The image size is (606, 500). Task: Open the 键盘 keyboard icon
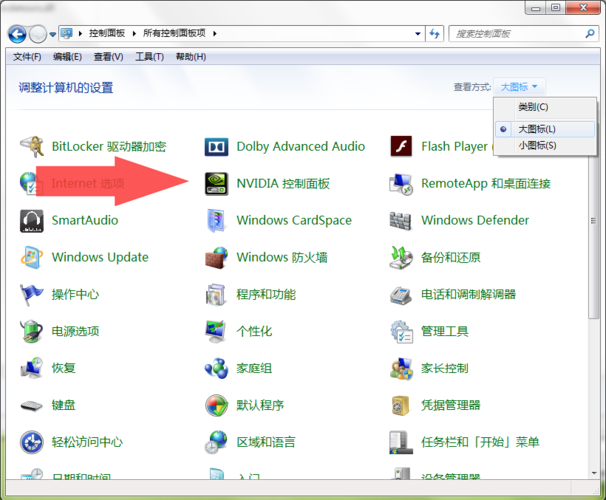pos(31,406)
